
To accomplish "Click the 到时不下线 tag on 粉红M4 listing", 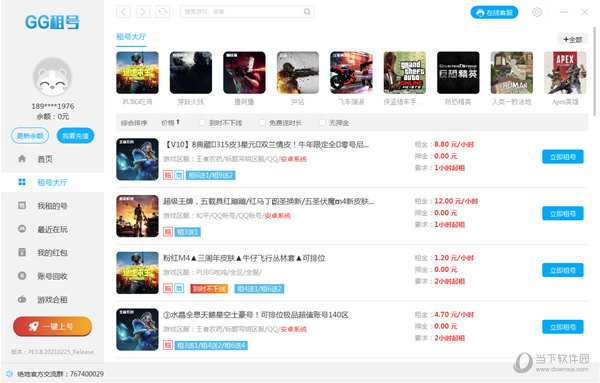I will (x=209, y=288).
